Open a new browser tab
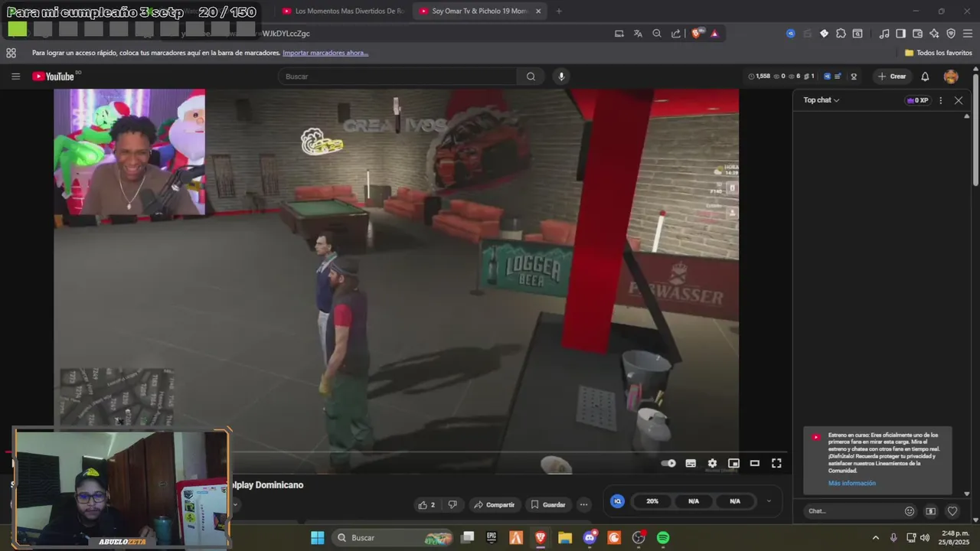This screenshot has height=551, width=980. (x=559, y=11)
